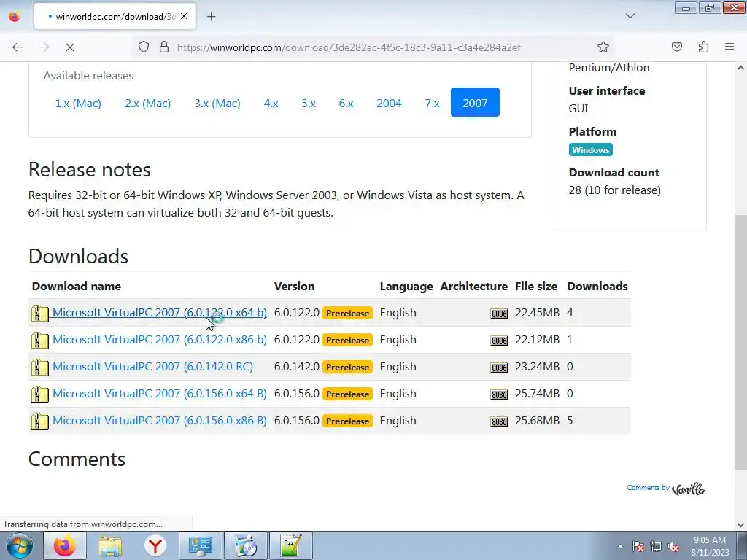
Task: Click the muted volume tray icon
Action: click(673, 546)
